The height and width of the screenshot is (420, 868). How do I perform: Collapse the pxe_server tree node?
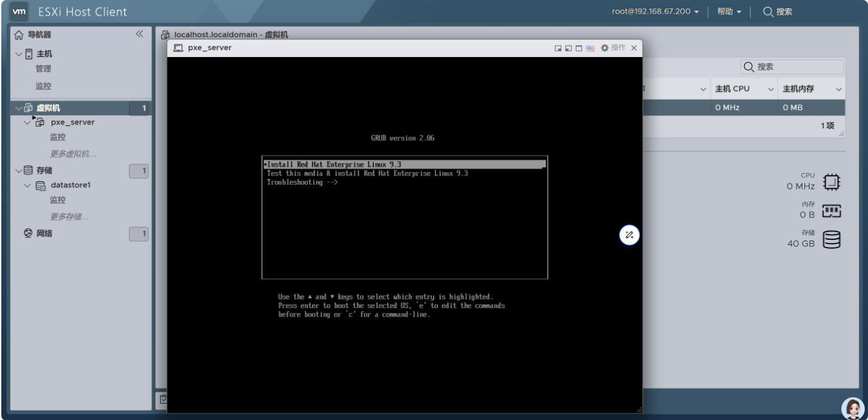pyautogui.click(x=28, y=122)
